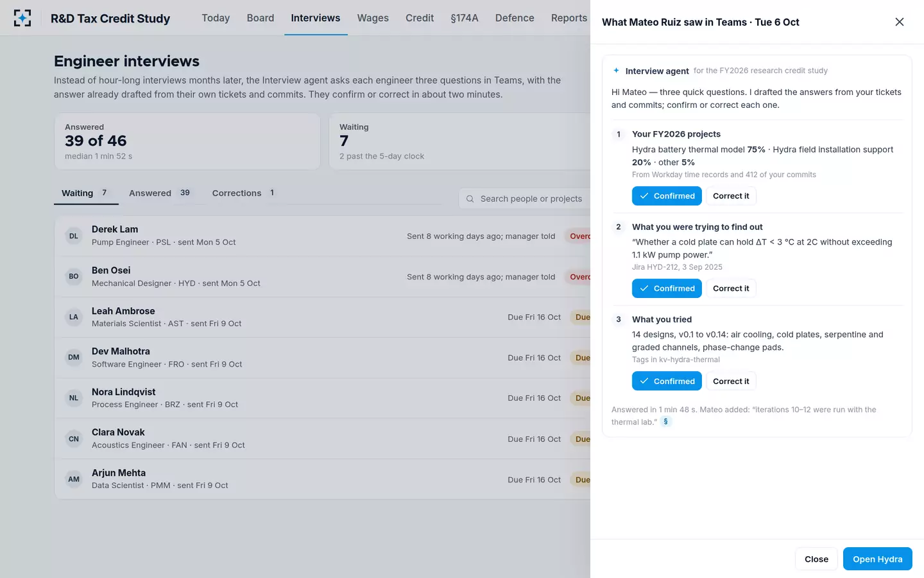Image resolution: width=924 pixels, height=578 pixels.
Task: Click the Waiting 7 summary card
Action: (x=459, y=141)
